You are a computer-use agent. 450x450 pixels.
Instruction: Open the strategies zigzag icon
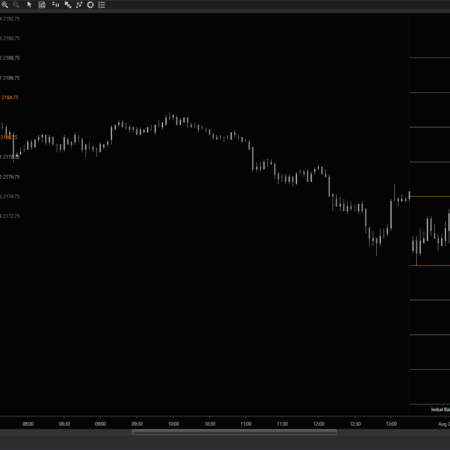click(x=79, y=5)
